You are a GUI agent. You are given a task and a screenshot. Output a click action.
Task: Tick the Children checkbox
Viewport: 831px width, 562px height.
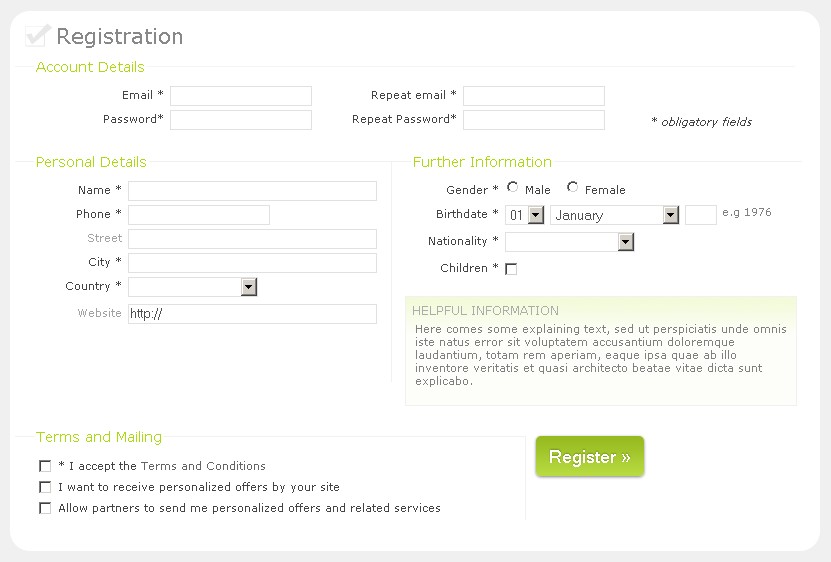511,269
